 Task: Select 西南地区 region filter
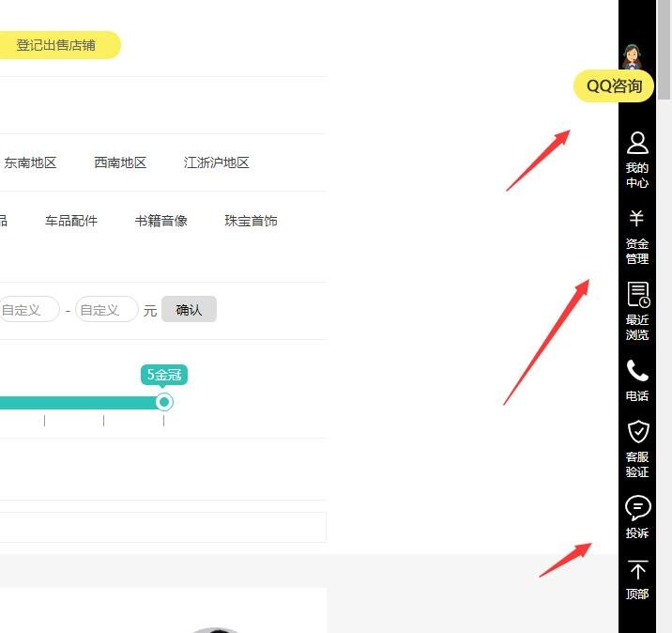(120, 162)
